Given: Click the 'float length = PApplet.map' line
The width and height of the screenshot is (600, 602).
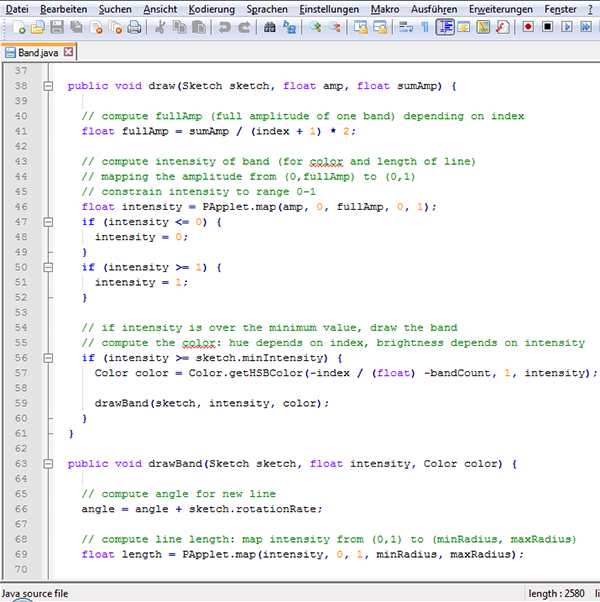Looking at the screenshot, I should tap(303, 554).
